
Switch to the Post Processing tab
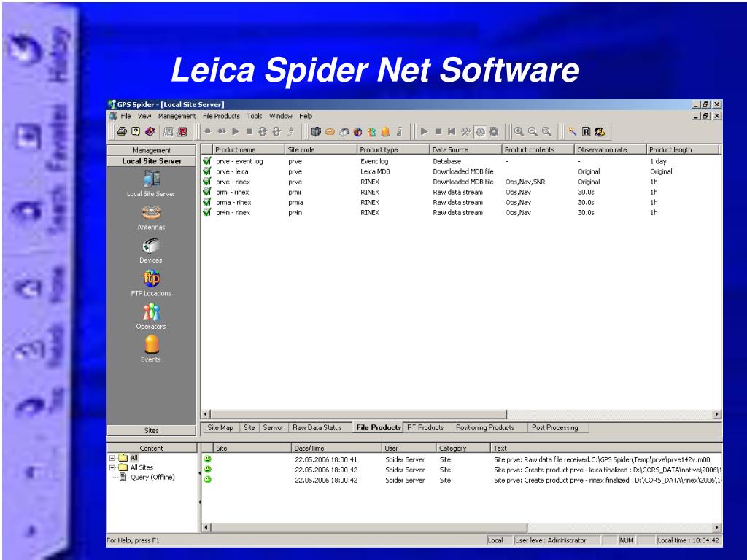pyautogui.click(x=555, y=427)
